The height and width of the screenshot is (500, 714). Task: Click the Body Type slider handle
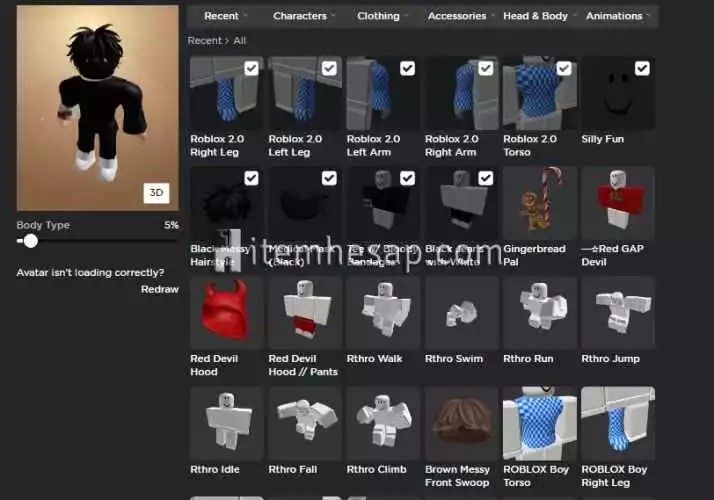(x=31, y=241)
